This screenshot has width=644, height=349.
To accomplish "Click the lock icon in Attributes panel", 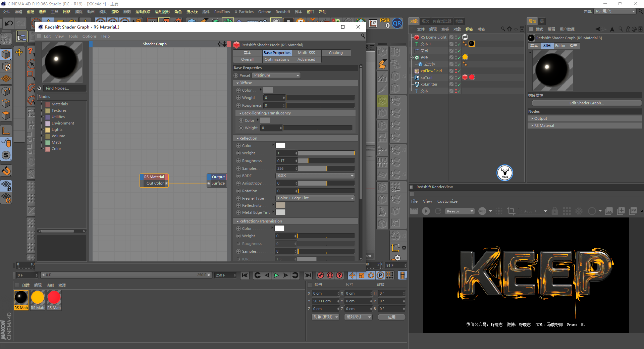I will (x=628, y=29).
